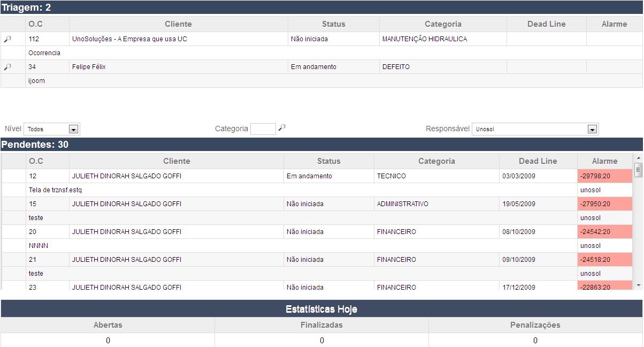Click Dead Line header in Pendentes table

pyautogui.click(x=538, y=161)
